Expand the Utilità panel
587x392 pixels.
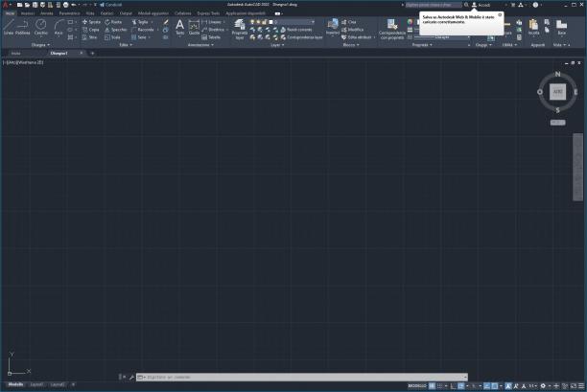click(x=509, y=45)
